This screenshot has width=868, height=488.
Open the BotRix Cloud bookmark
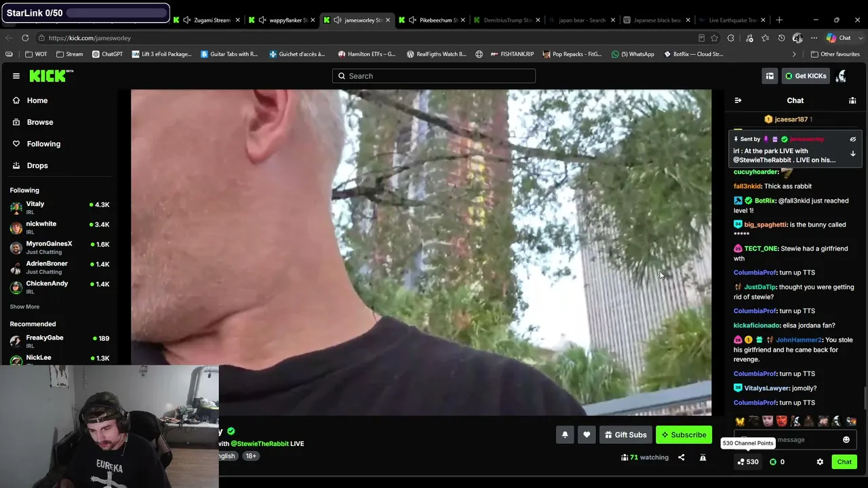(x=693, y=54)
